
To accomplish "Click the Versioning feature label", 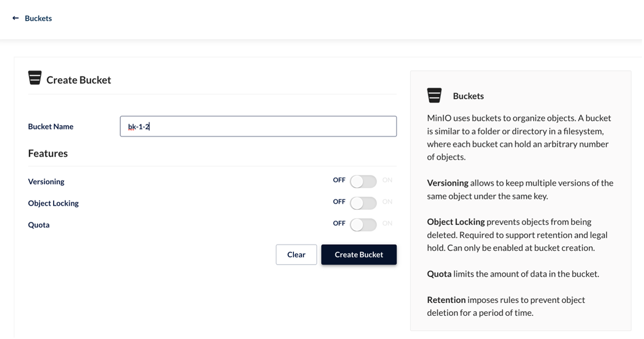I will [46, 181].
